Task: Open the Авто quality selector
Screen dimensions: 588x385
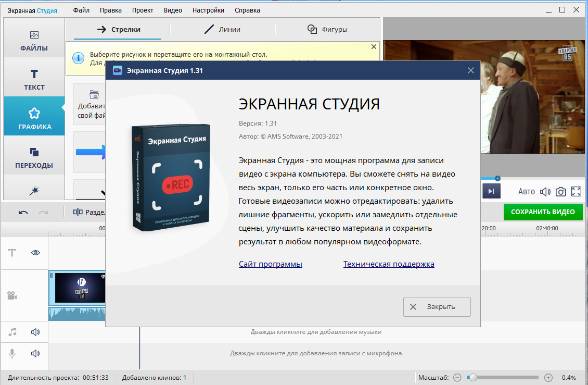Action: point(526,192)
